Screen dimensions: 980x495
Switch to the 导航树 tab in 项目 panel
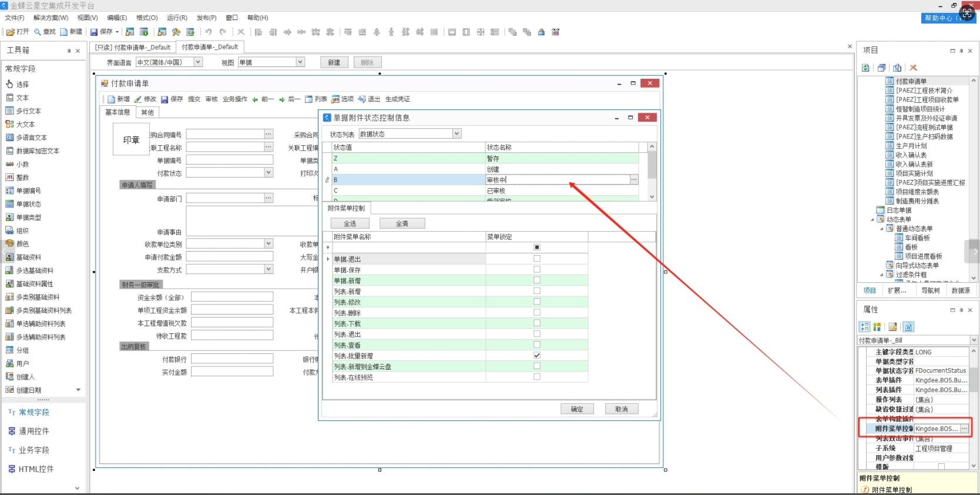(x=931, y=290)
